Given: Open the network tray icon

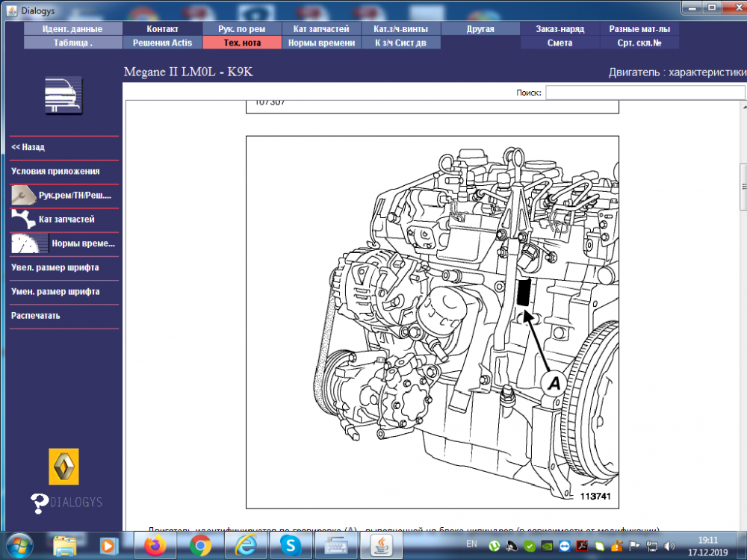Looking at the screenshot, I should 652,547.
